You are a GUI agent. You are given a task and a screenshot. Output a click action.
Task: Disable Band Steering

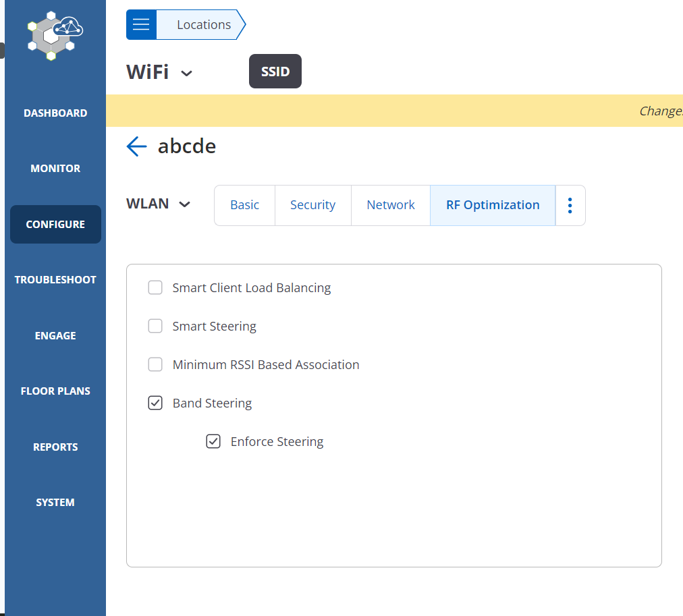[155, 403]
